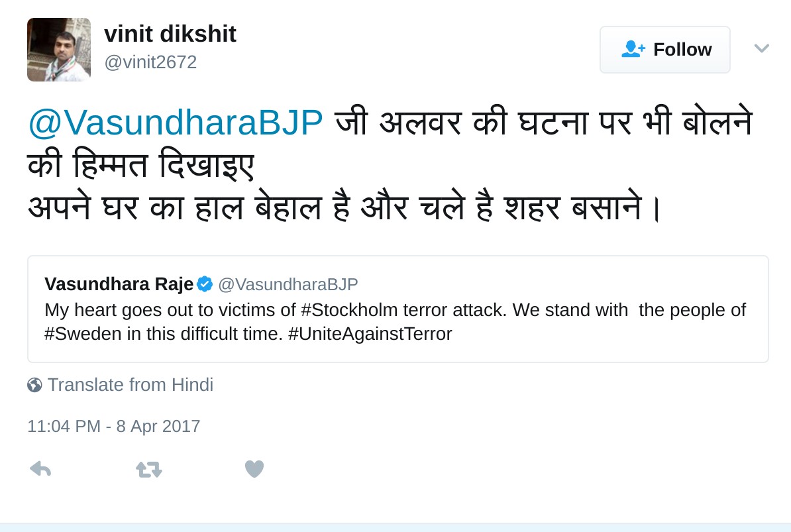The image size is (791, 532).
Task: Open vinit dikshit's profile picture
Action: click(x=58, y=50)
